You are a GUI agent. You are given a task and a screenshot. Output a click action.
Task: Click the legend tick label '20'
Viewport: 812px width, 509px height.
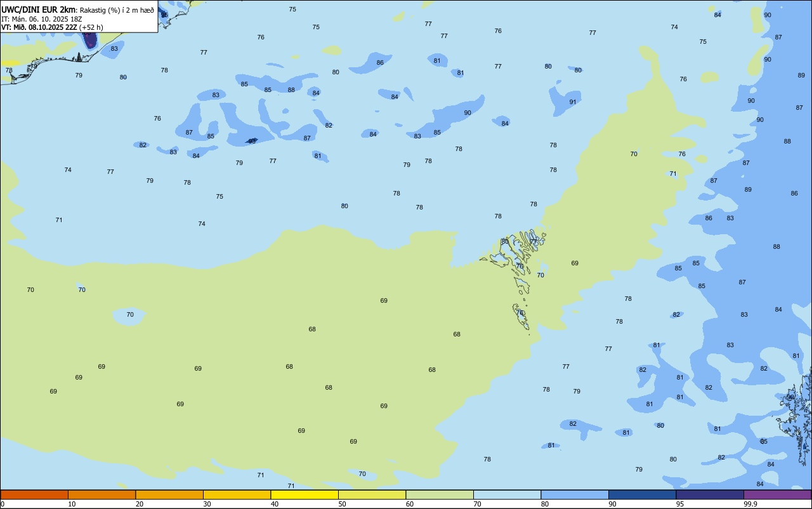pyautogui.click(x=140, y=504)
